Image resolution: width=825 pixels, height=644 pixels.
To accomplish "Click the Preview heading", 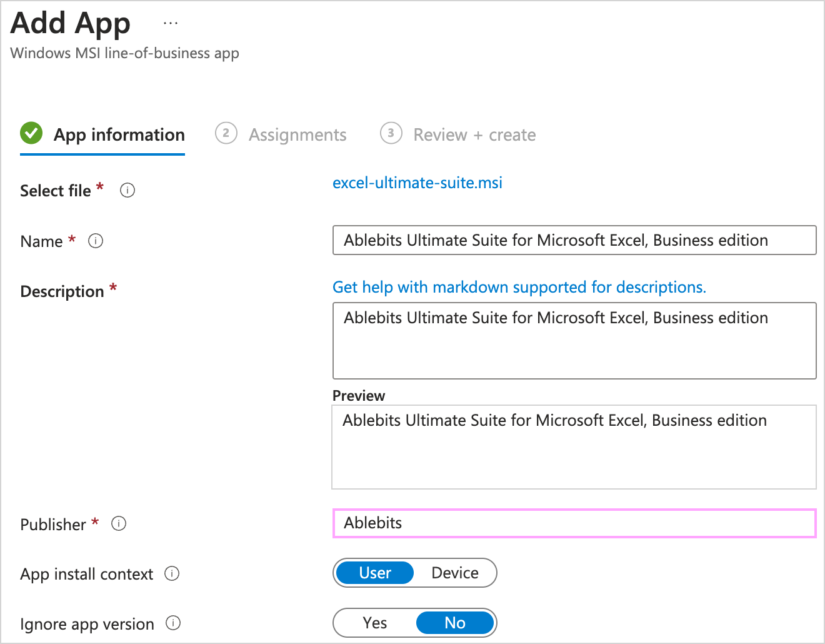I will tap(359, 396).
